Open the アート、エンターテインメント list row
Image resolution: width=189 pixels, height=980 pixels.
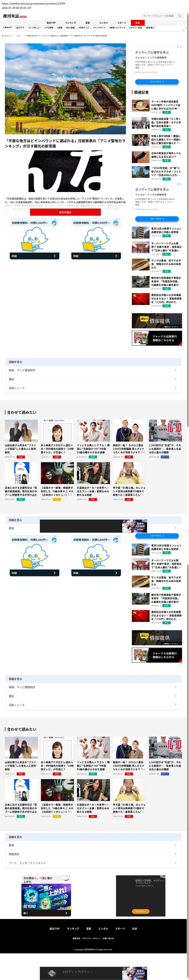[x=93, y=863]
